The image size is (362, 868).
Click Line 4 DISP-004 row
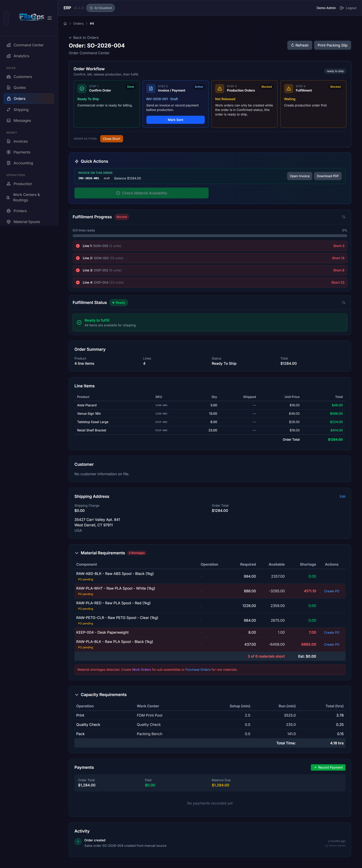[210, 282]
